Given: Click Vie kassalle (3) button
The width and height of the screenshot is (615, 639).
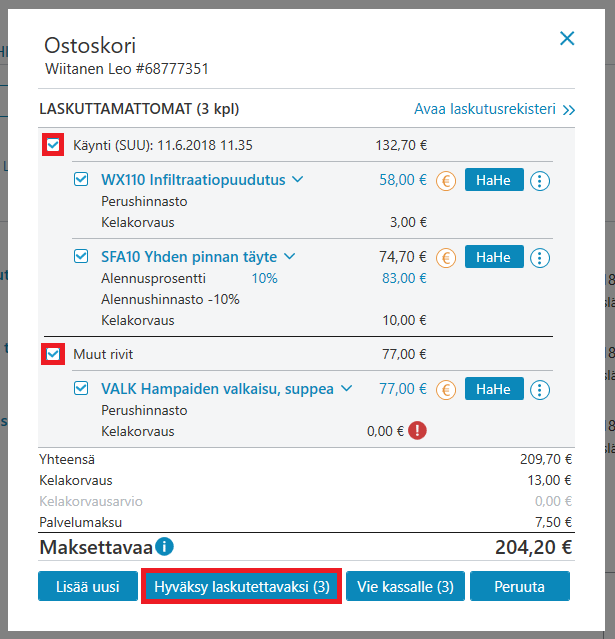Looking at the screenshot, I should (x=405, y=586).
